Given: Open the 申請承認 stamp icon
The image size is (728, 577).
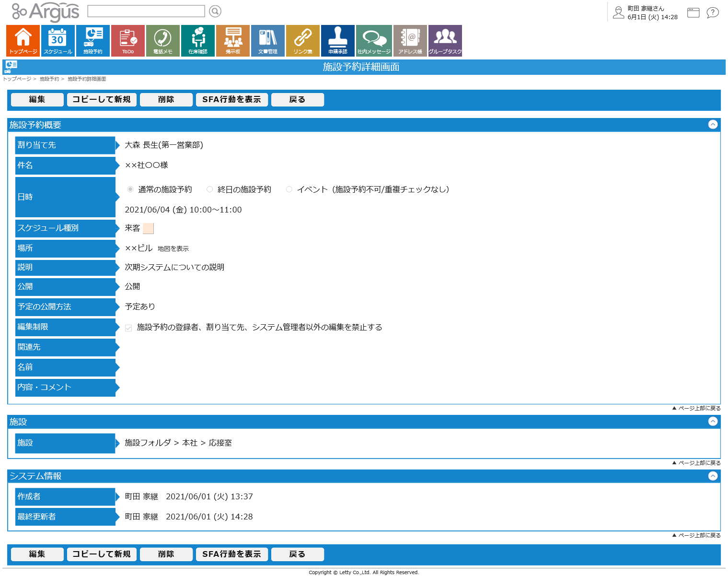Looking at the screenshot, I should coord(338,41).
